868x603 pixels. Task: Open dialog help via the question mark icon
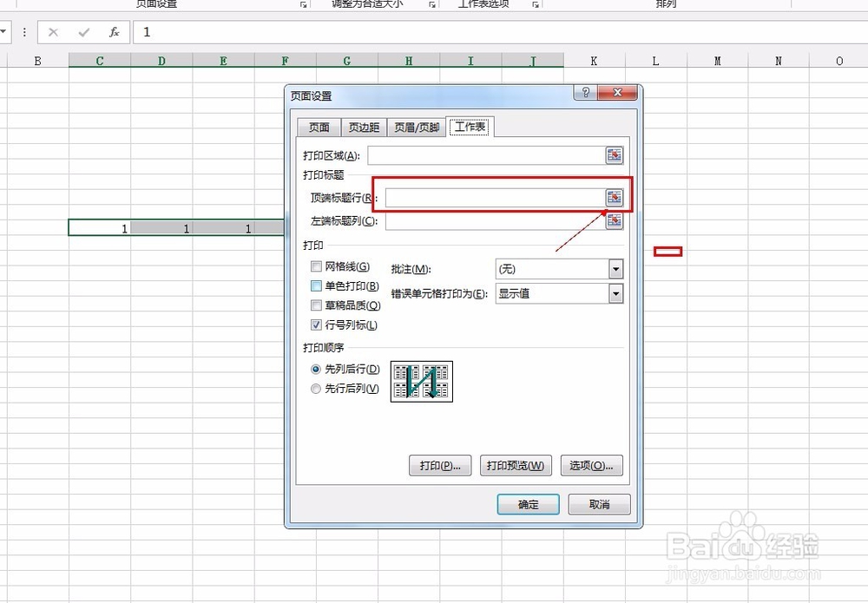[x=583, y=94]
